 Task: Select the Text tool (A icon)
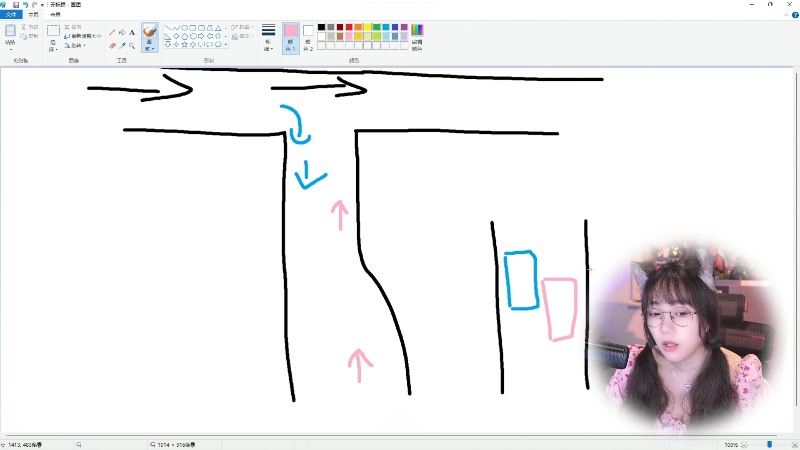(132, 33)
